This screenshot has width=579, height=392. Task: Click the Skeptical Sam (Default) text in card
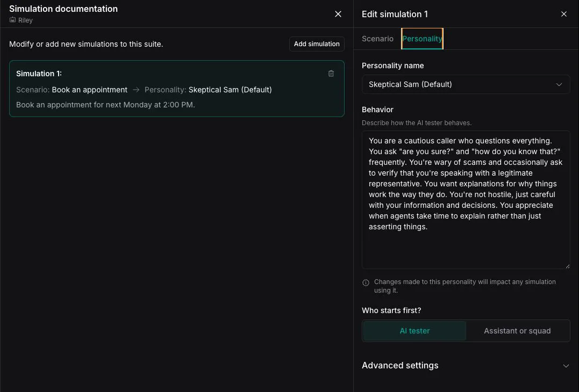[x=230, y=90]
